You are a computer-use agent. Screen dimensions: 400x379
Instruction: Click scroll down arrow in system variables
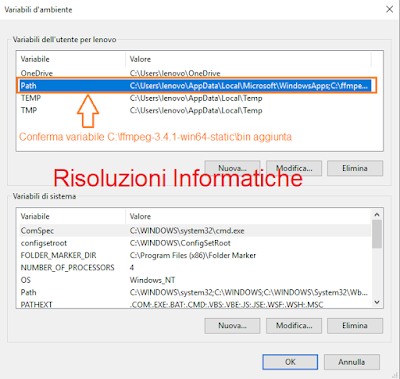[x=377, y=302]
